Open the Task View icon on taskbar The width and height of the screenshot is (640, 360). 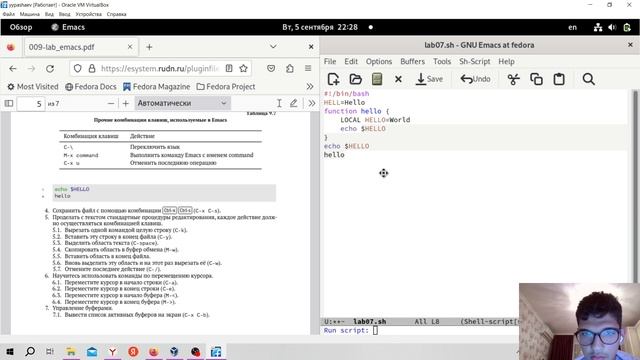click(50, 351)
